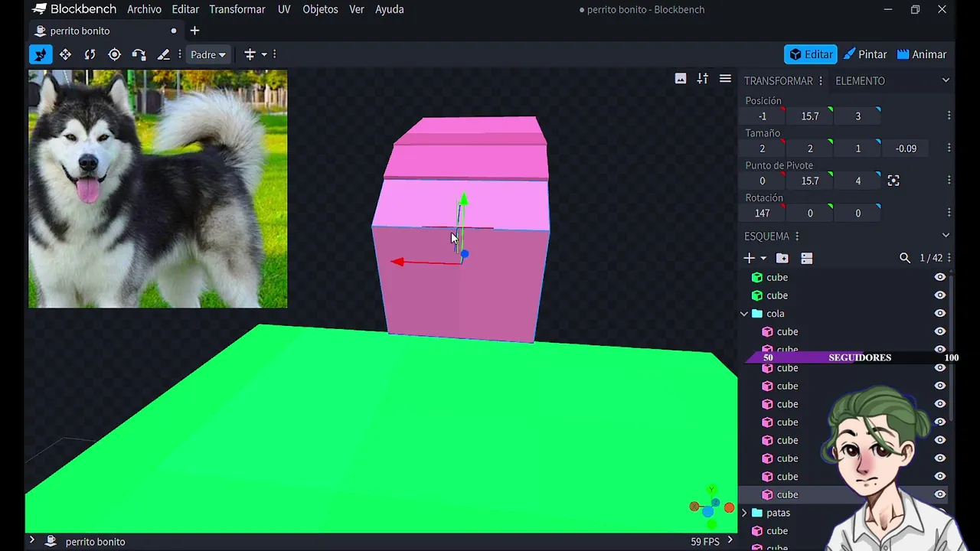Viewport: 980px width, 551px height.
Task: Open the new tab plus button
Action: tap(194, 31)
